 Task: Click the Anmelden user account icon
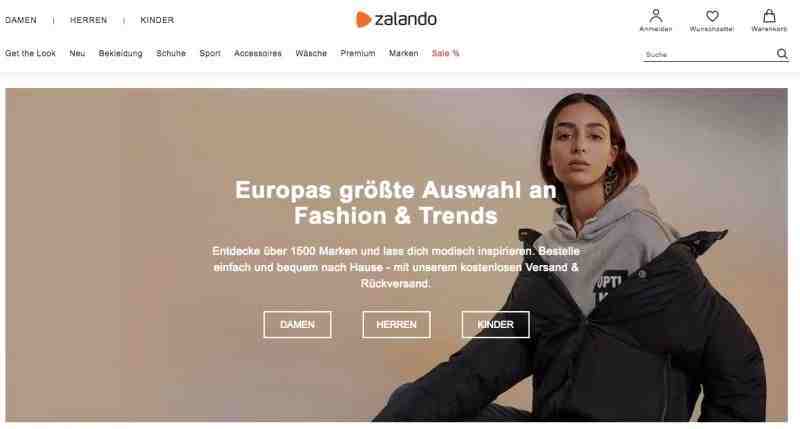[656, 15]
